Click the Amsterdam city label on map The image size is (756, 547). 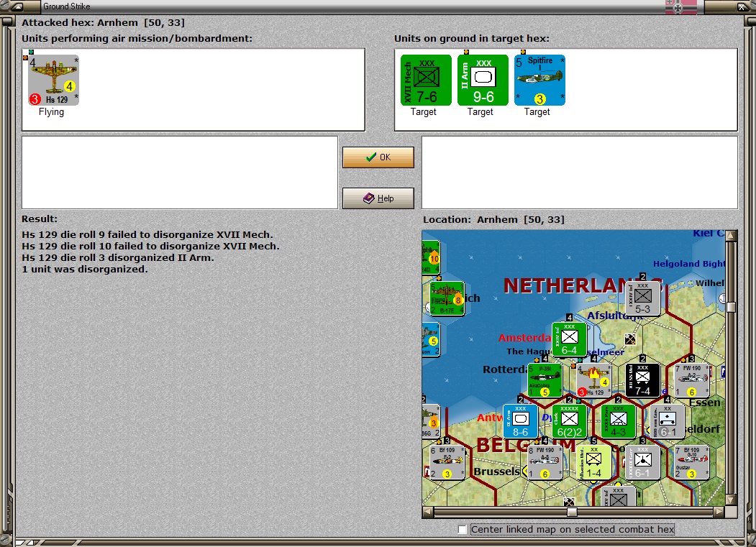[x=524, y=338]
